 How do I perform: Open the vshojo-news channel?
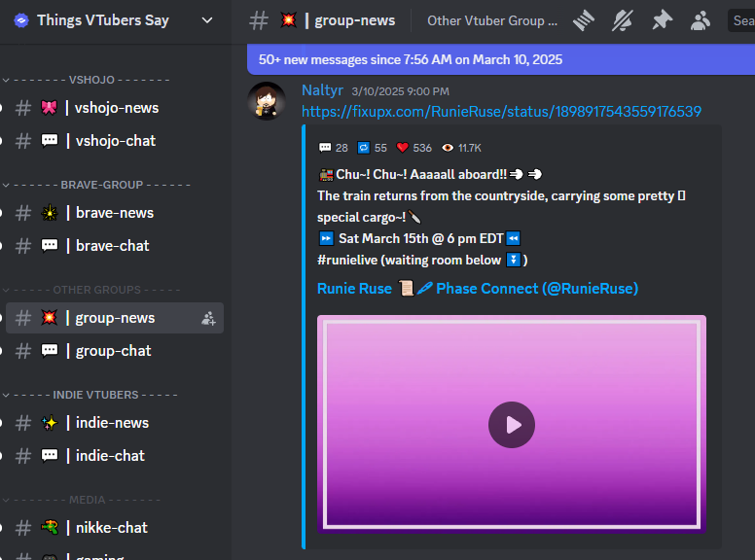pos(115,108)
